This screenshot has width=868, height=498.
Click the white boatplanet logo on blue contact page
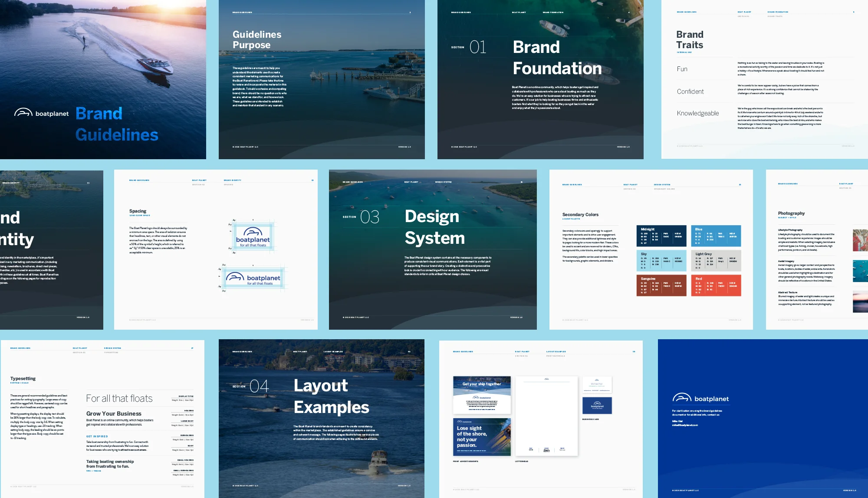pos(700,398)
